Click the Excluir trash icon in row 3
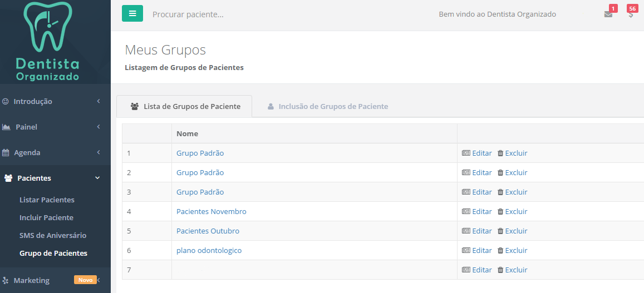The height and width of the screenshot is (293, 644). coord(500,192)
